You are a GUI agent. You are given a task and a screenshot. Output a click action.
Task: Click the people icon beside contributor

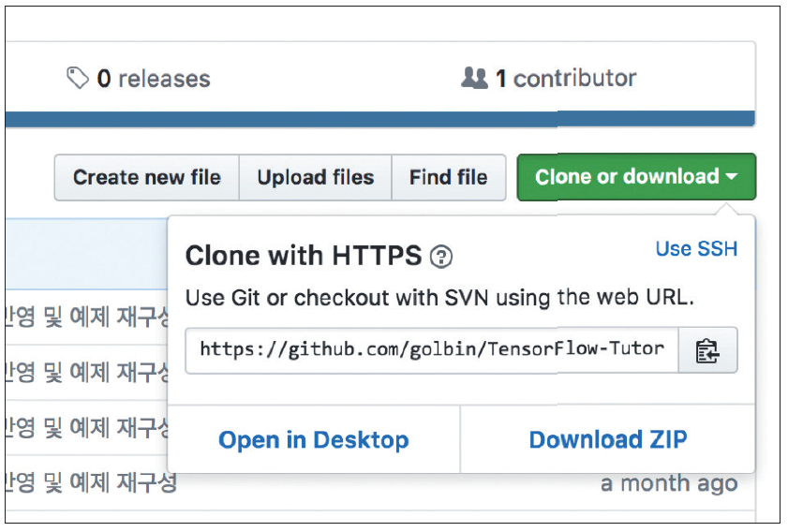(x=474, y=78)
